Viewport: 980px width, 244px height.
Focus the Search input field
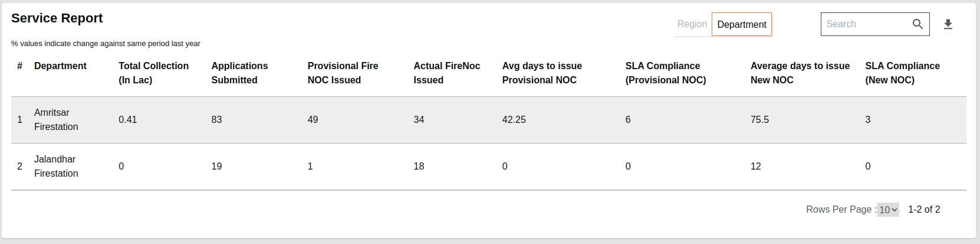click(x=865, y=24)
